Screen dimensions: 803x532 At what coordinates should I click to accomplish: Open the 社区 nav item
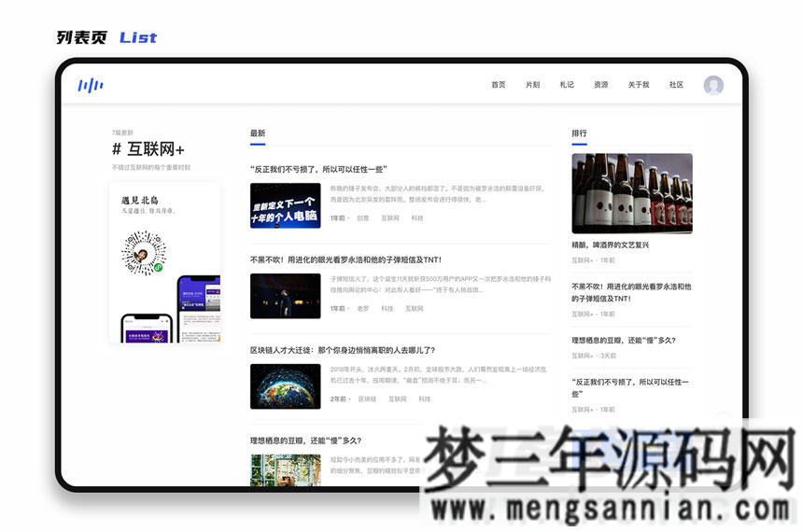677,85
